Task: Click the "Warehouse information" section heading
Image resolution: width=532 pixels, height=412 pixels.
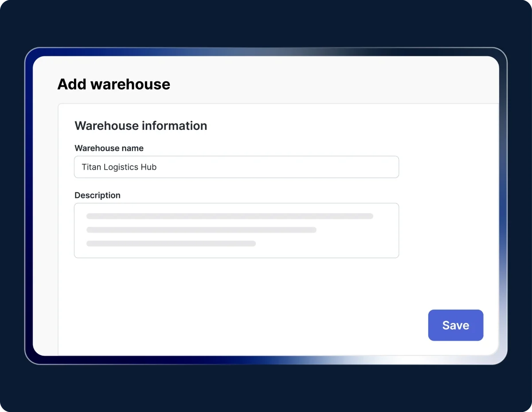Action: tap(141, 126)
